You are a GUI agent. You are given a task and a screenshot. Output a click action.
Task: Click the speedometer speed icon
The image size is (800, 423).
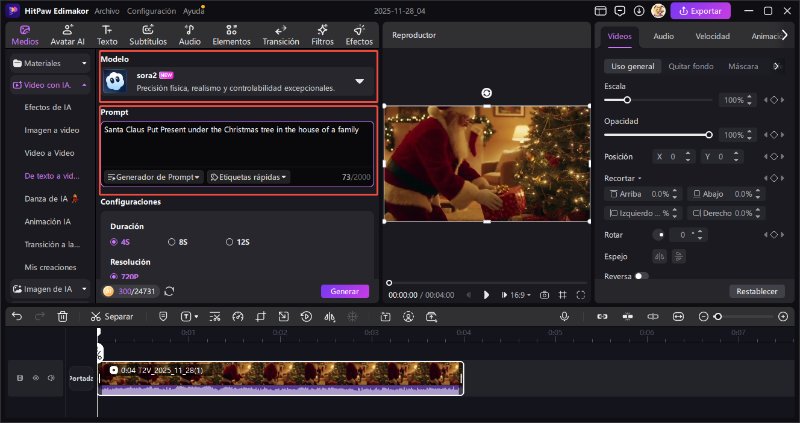click(x=238, y=317)
